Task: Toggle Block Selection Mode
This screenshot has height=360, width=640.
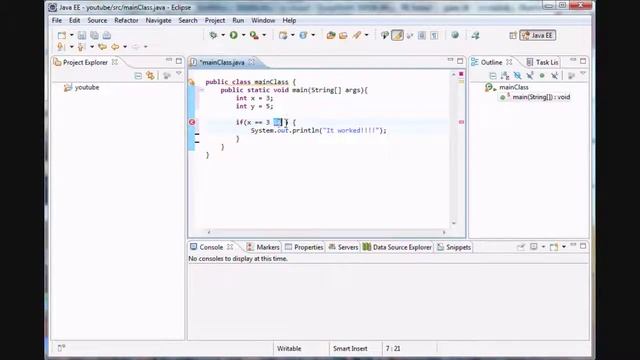Action: [x=422, y=36]
